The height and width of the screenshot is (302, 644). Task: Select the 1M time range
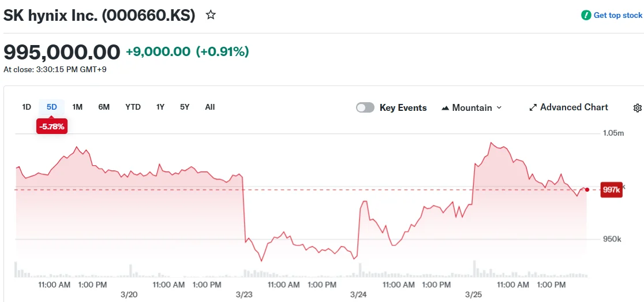pyautogui.click(x=77, y=107)
